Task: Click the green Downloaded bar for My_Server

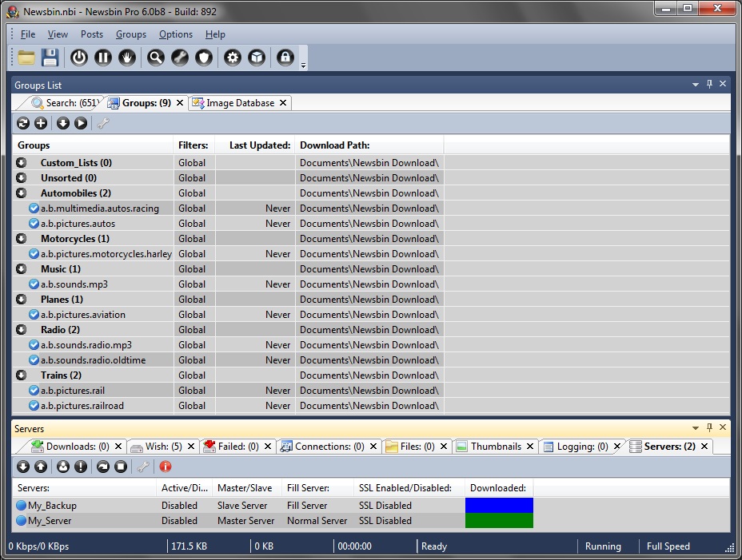Action: pyautogui.click(x=499, y=521)
